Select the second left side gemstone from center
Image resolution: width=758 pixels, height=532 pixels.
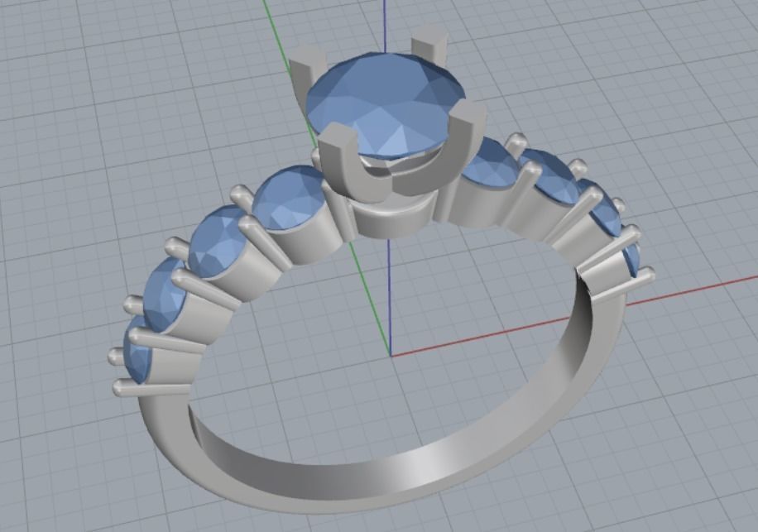pos(216,241)
